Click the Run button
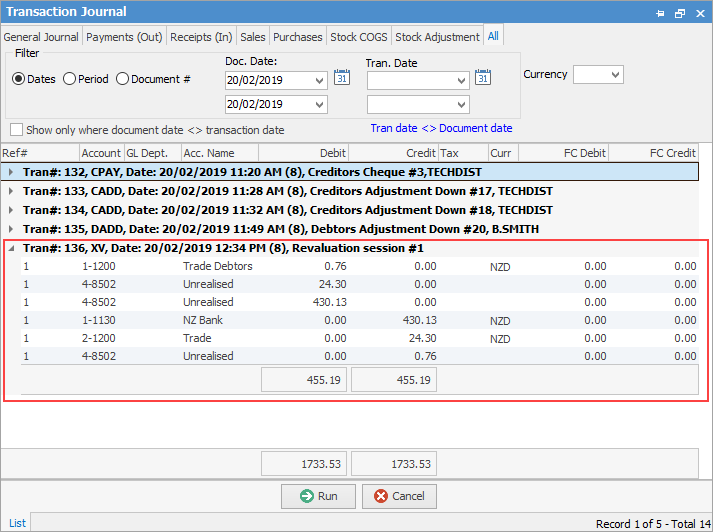The height and width of the screenshot is (532, 713). [318, 496]
